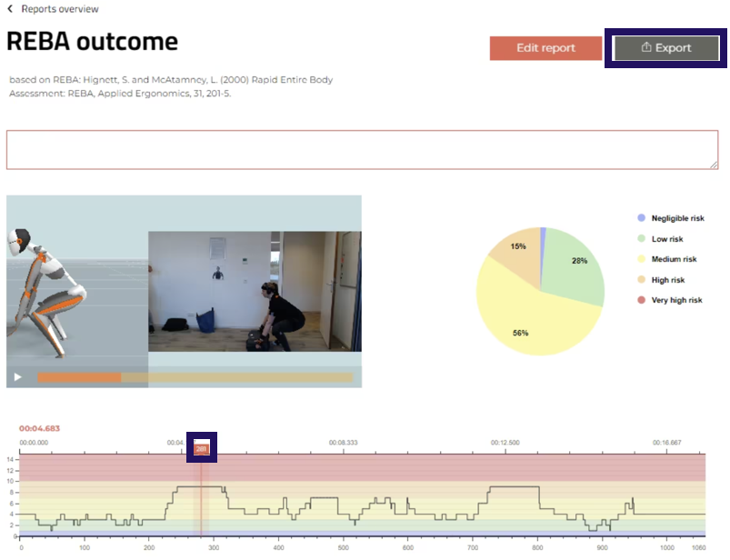The width and height of the screenshot is (730, 560).
Task: Select the 28% low risk pie slice
Action: pyautogui.click(x=577, y=264)
